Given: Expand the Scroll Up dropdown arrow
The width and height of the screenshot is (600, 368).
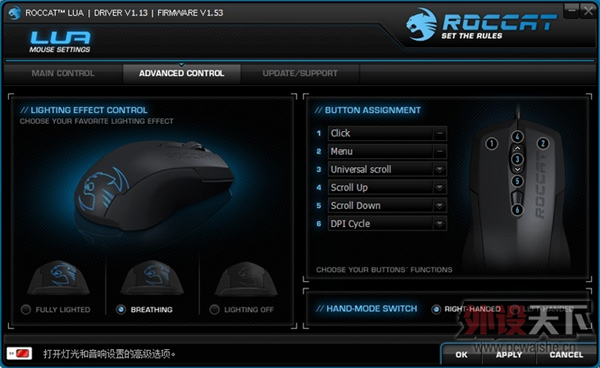Looking at the screenshot, I should [x=440, y=187].
